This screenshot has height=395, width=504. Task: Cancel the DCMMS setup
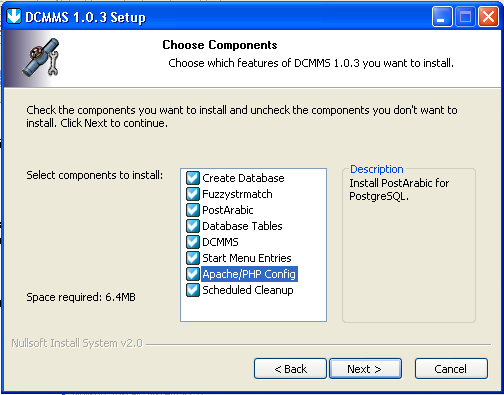click(x=451, y=369)
